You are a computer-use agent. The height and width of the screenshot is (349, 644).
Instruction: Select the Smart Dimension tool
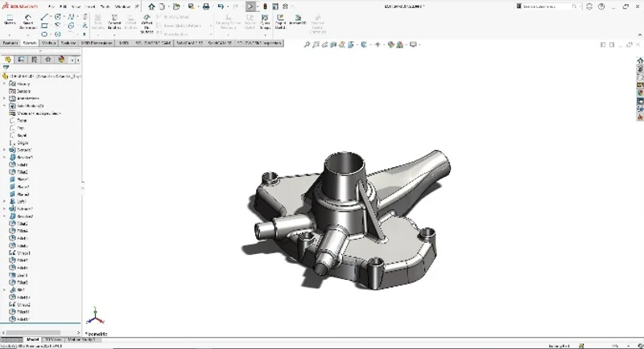pos(28,22)
